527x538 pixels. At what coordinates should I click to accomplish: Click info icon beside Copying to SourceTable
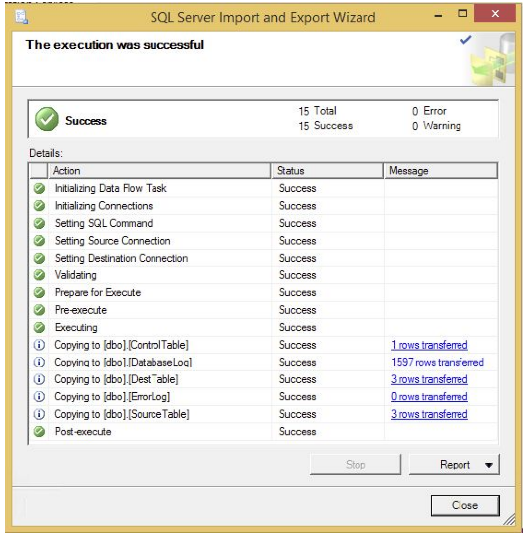click(x=39, y=414)
